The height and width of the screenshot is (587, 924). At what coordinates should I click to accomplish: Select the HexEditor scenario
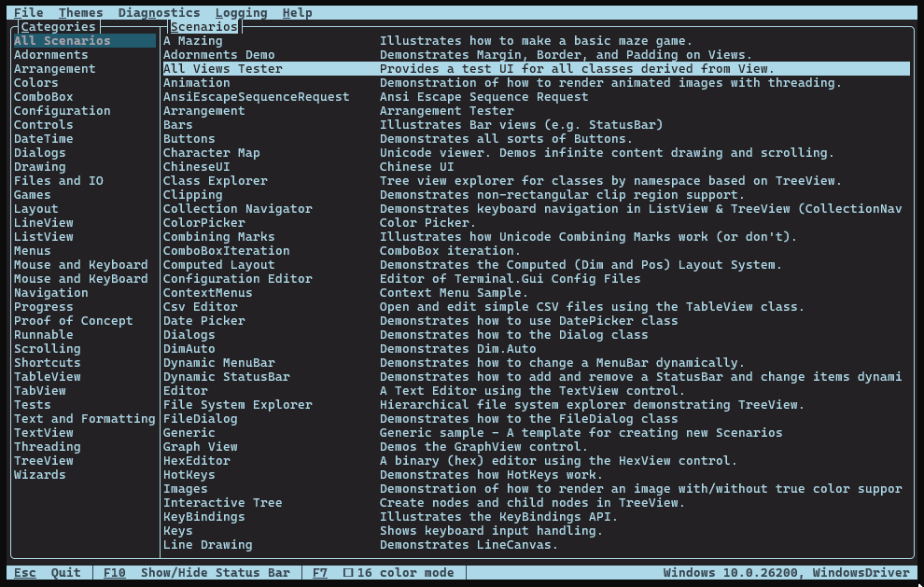pyautogui.click(x=196, y=461)
